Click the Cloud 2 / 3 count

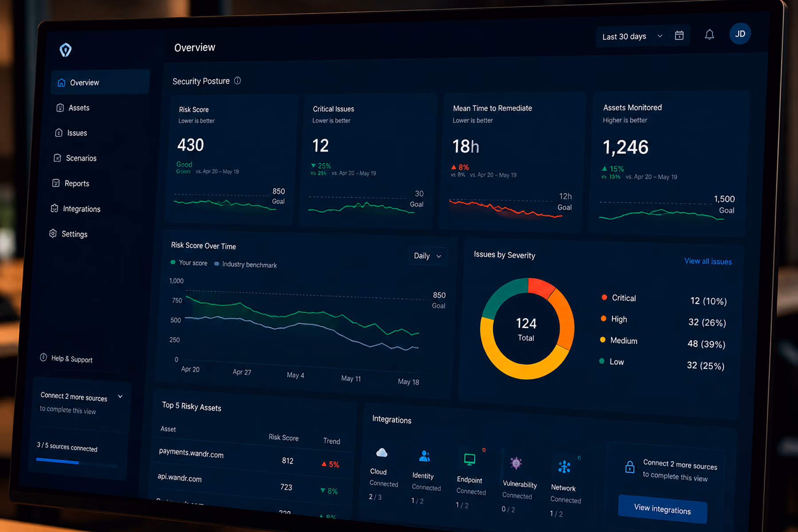375,497
